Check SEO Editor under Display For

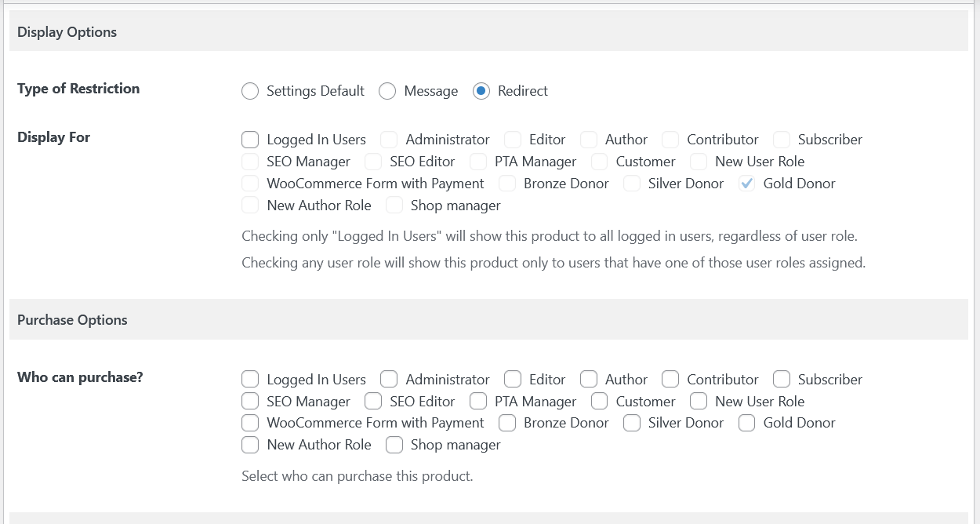[373, 162]
